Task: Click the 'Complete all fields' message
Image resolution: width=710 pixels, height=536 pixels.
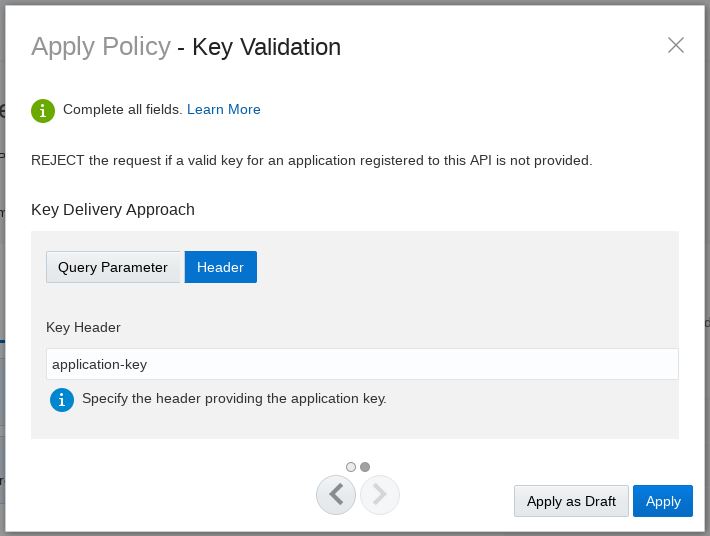Action: pyautogui.click(x=122, y=110)
